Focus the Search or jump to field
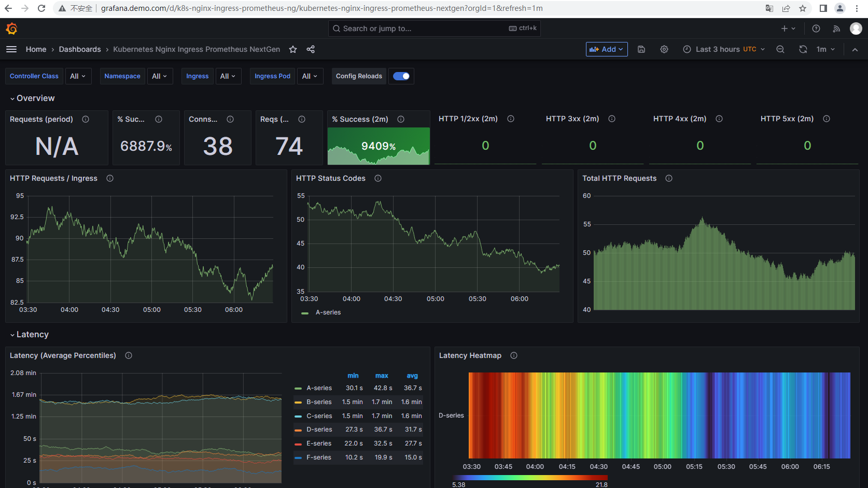This screenshot has width=868, height=488. pyautogui.click(x=435, y=28)
